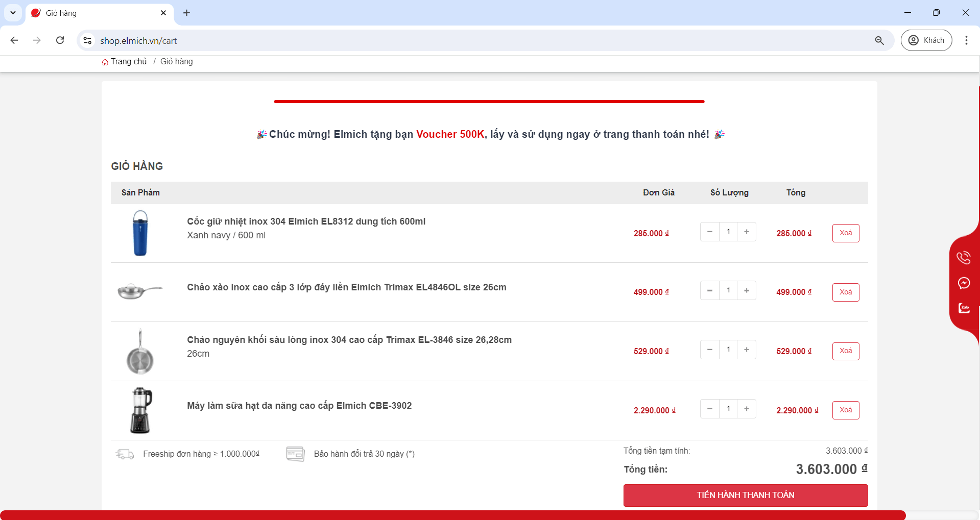Click the address bar URL shop.elmich.vn/cart
980x520 pixels.
pyautogui.click(x=138, y=41)
